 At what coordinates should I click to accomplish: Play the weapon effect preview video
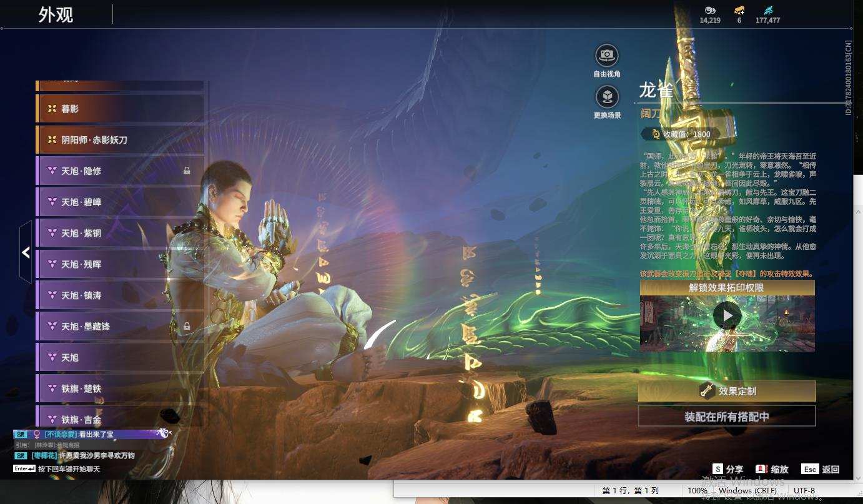[727, 316]
